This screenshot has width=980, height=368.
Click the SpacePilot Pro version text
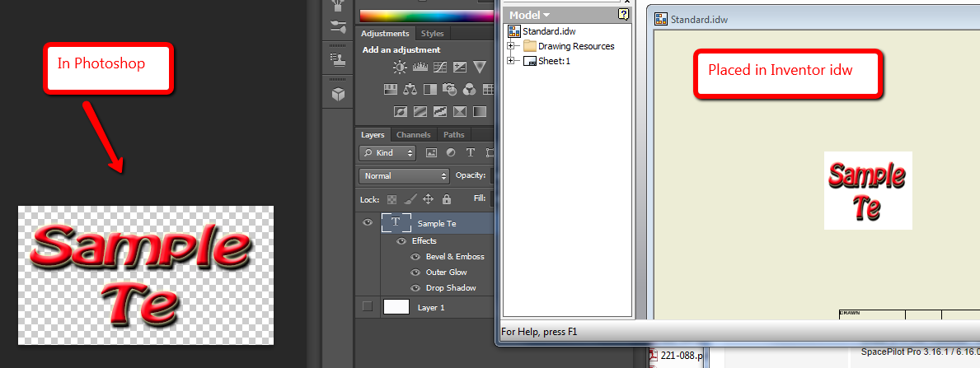tap(920, 352)
